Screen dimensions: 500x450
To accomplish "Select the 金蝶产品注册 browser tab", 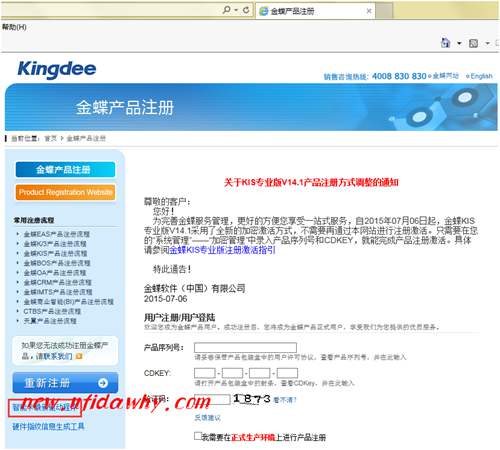I will tap(315, 11).
